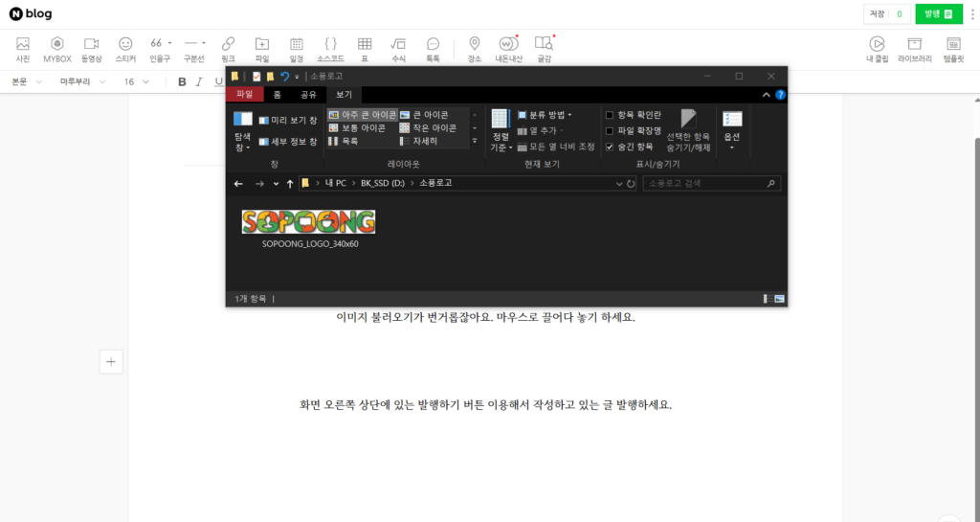This screenshot has height=522, width=980.
Task: Refresh the Explorer folder view
Action: pyautogui.click(x=631, y=184)
